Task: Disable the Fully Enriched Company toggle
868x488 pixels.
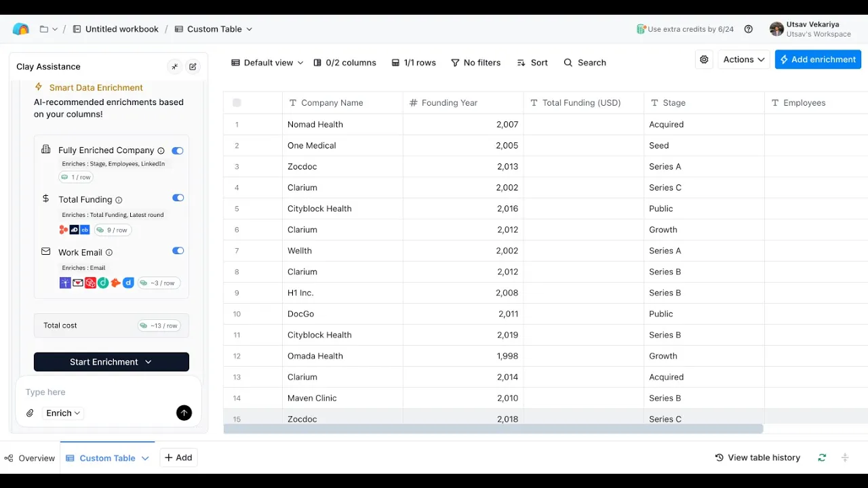Action: [178, 150]
